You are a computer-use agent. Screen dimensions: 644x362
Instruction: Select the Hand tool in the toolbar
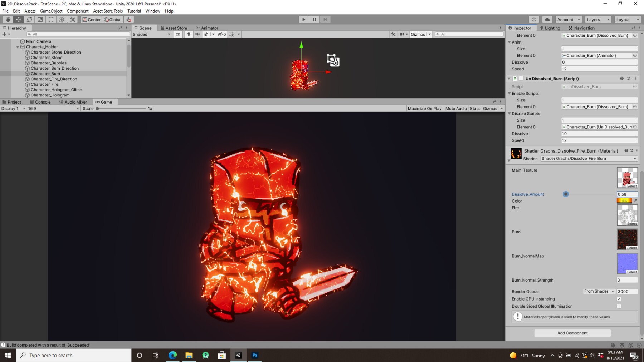[8, 19]
